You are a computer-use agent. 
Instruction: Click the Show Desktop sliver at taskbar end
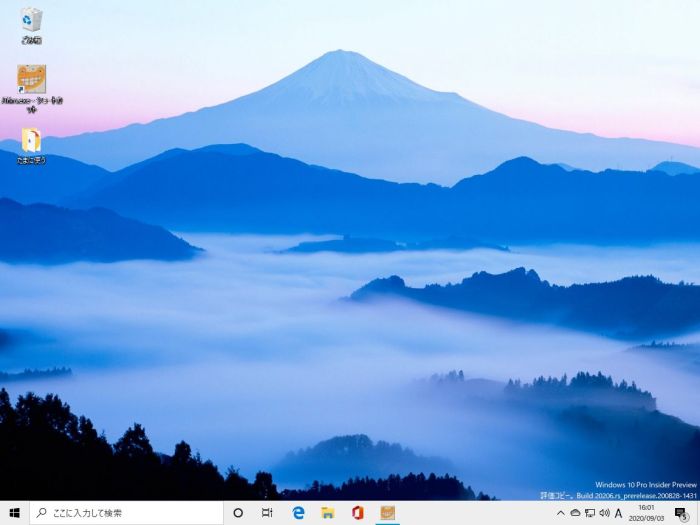[x=698, y=513]
